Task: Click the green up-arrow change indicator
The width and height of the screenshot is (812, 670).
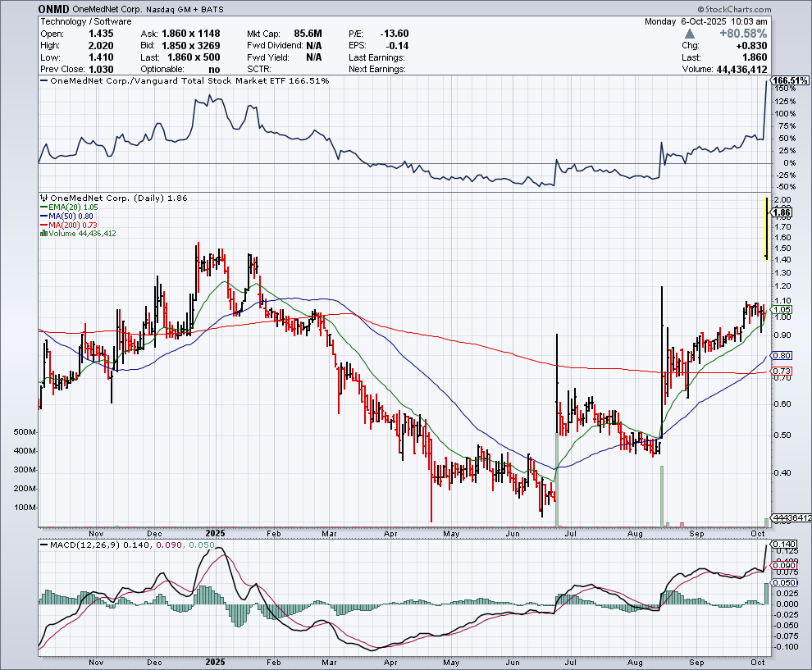Action: (x=689, y=34)
